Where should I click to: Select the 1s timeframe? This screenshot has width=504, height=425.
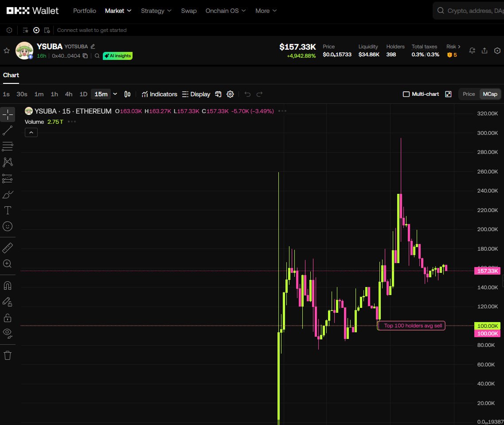6,94
